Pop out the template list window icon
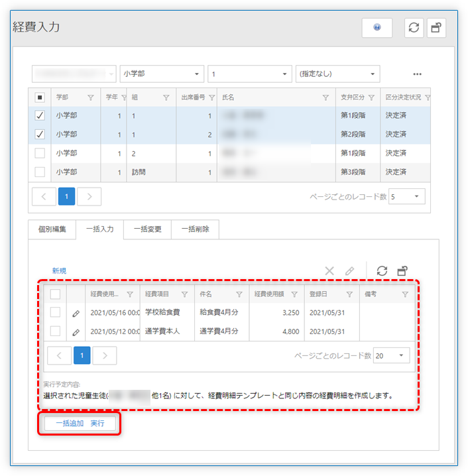Viewport: 468px width, 476px height. pyautogui.click(x=402, y=270)
